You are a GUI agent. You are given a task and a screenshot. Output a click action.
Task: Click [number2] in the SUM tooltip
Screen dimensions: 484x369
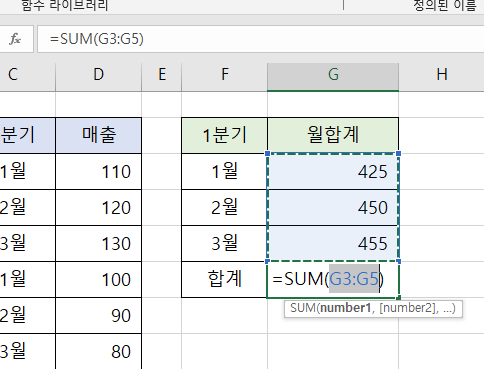point(409,308)
